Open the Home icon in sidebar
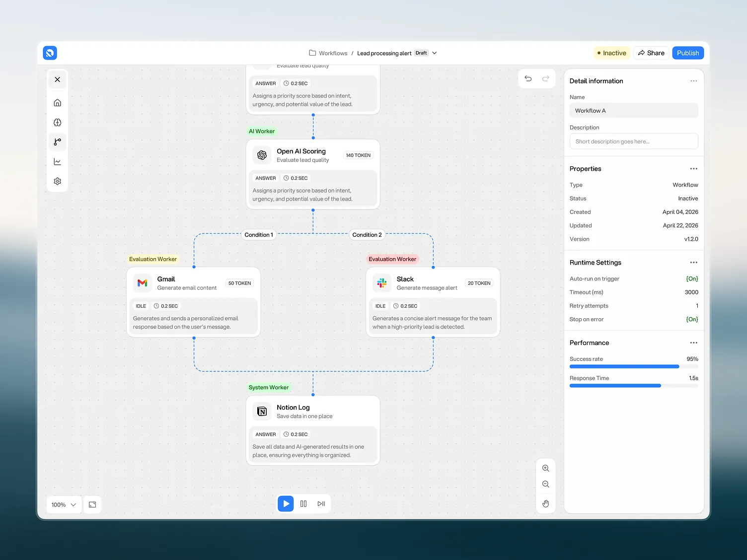Image resolution: width=747 pixels, height=560 pixels. [58, 103]
